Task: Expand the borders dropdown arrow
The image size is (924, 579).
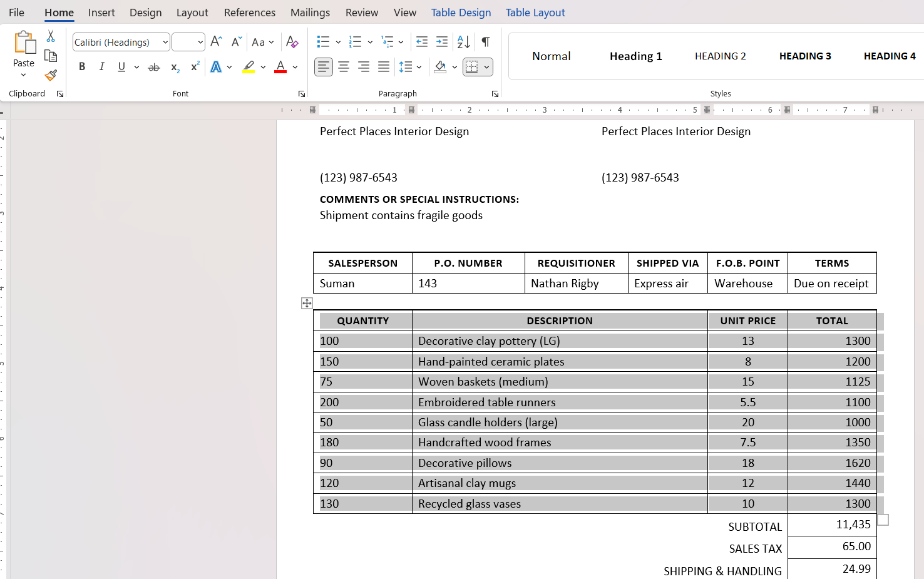Action: pos(486,67)
